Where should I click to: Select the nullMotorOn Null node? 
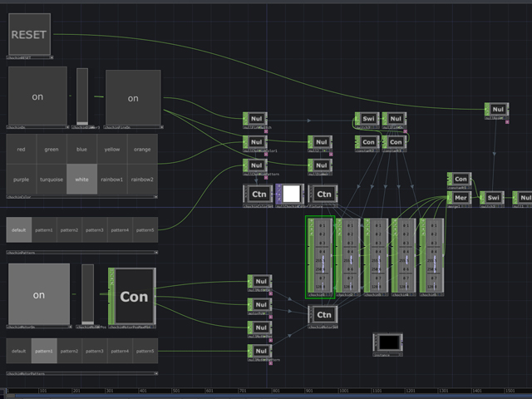click(x=260, y=281)
